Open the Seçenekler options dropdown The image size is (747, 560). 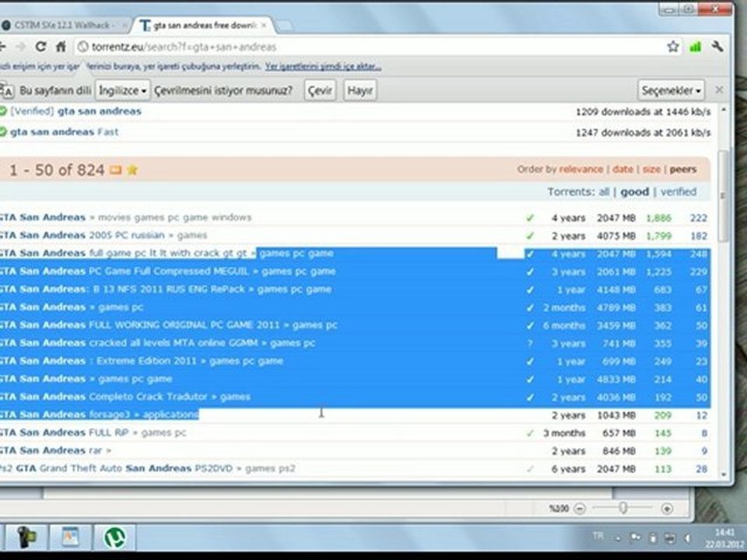point(671,90)
